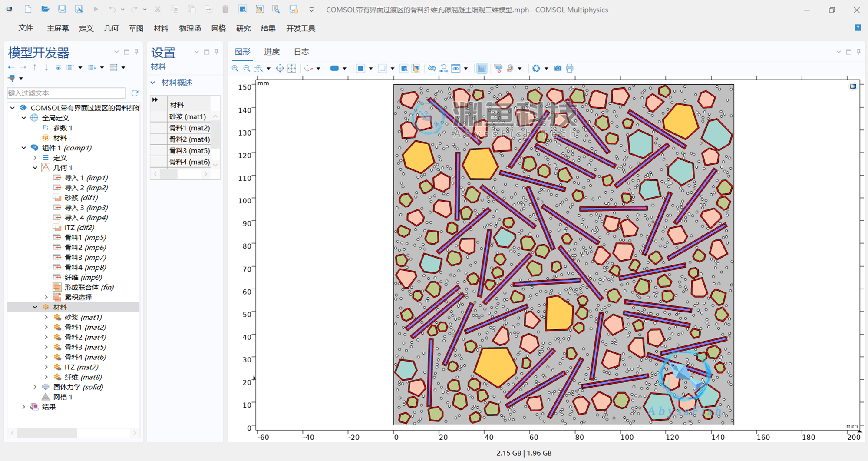Pin the 模型开发器 panel
Viewport: 868px width, 461px height.
pyautogui.click(x=136, y=52)
